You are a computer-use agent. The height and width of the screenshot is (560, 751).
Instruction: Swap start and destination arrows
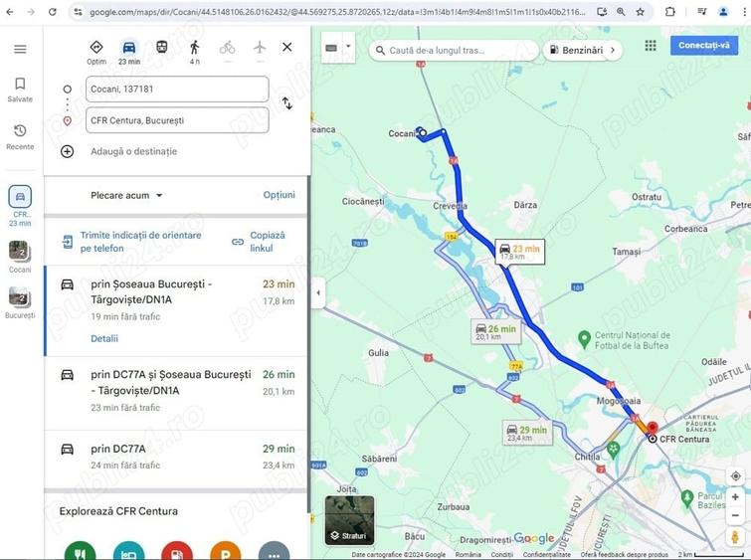pyautogui.click(x=286, y=103)
